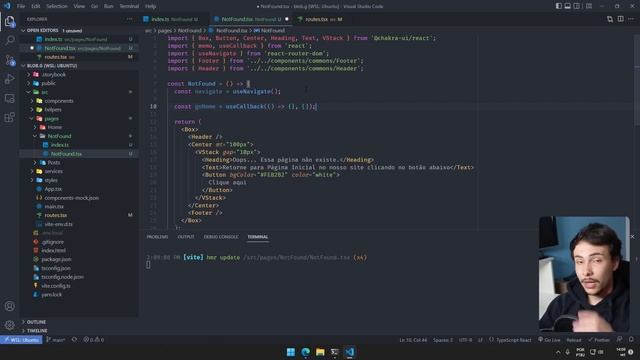
Task: Collapse the NotFound folder
Action: coord(35,136)
